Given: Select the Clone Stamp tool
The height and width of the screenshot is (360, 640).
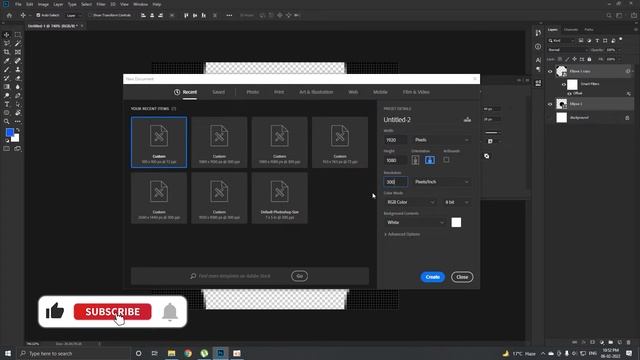Looking at the screenshot, I should coord(18,69).
